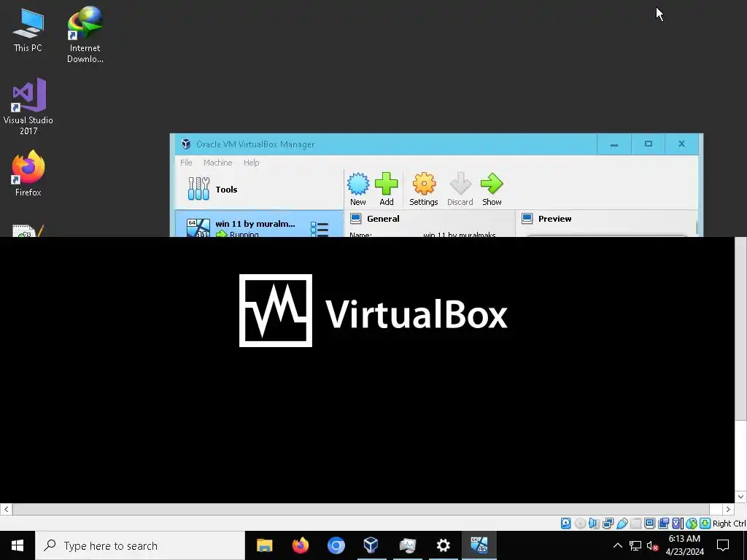Open the clock showing 6:13 AM
The height and width of the screenshot is (560, 747).
[x=684, y=545]
